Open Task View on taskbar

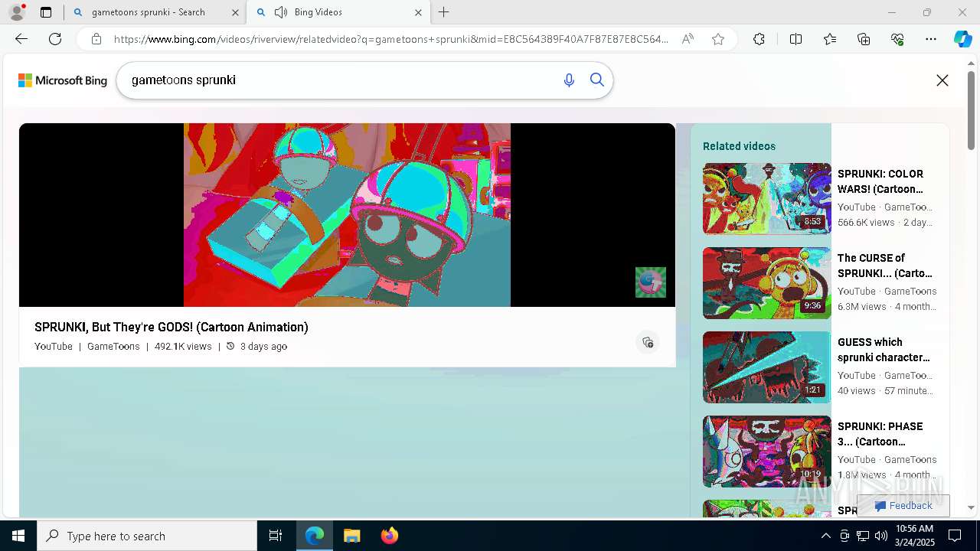pos(276,536)
